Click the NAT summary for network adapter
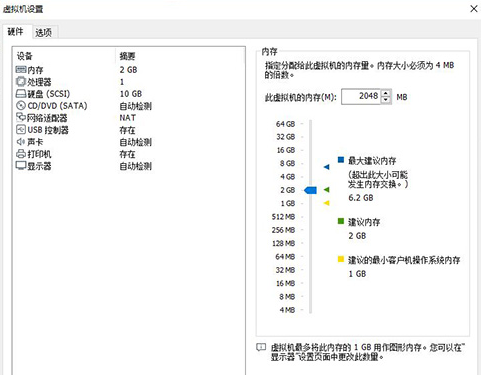 [128, 118]
